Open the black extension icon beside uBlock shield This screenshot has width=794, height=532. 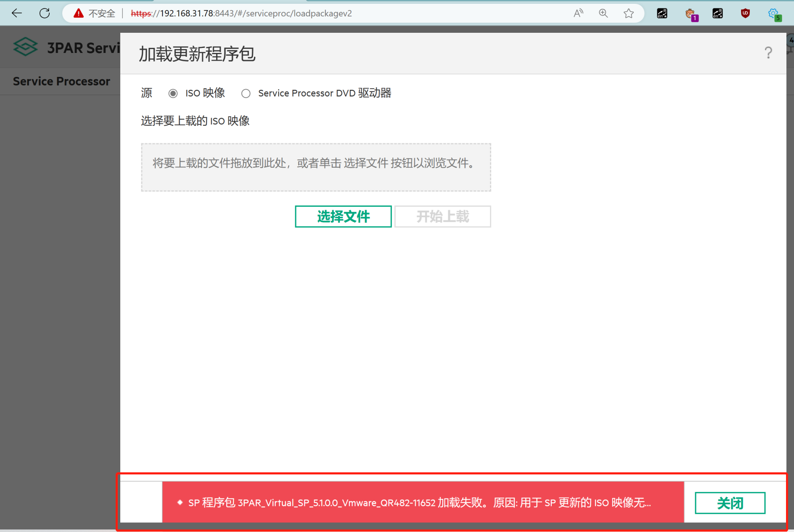click(717, 13)
